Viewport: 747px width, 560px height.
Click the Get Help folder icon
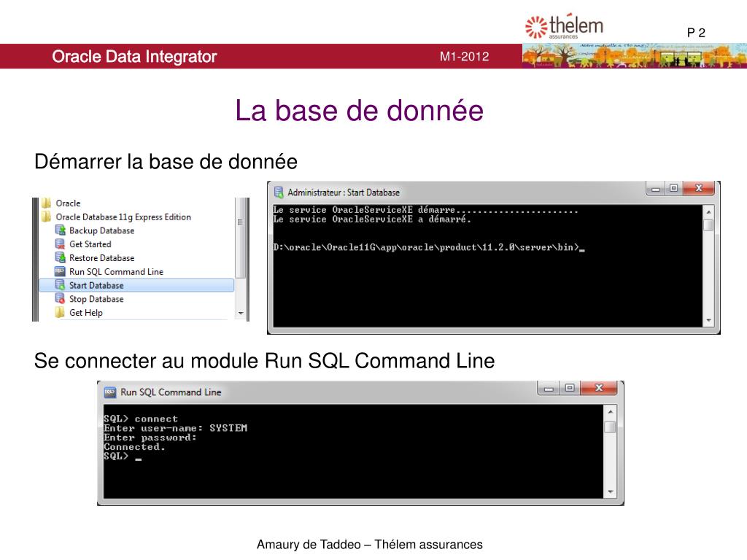coord(60,312)
